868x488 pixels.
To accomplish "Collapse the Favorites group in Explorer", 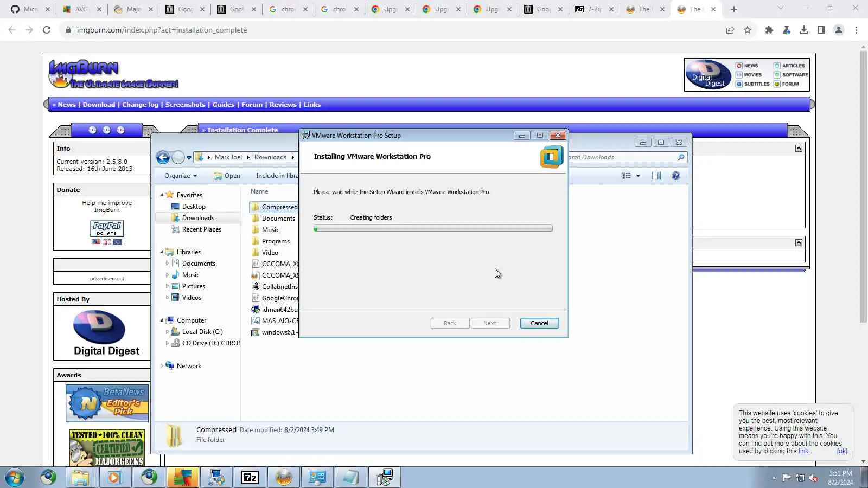I will click(162, 195).
